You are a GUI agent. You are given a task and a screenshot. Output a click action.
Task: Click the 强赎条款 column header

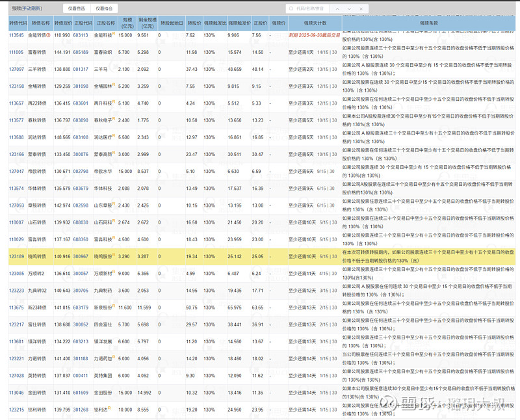click(x=429, y=22)
